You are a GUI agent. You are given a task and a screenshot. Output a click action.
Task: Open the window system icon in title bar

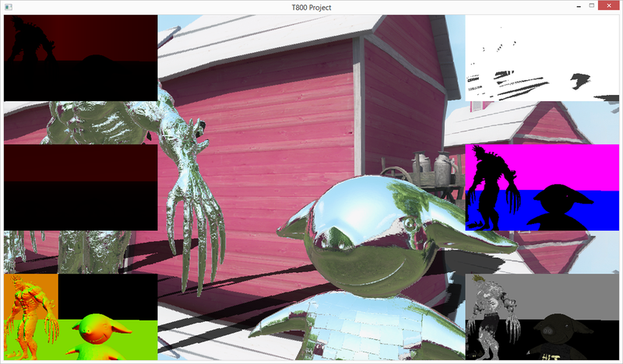click(x=9, y=7)
